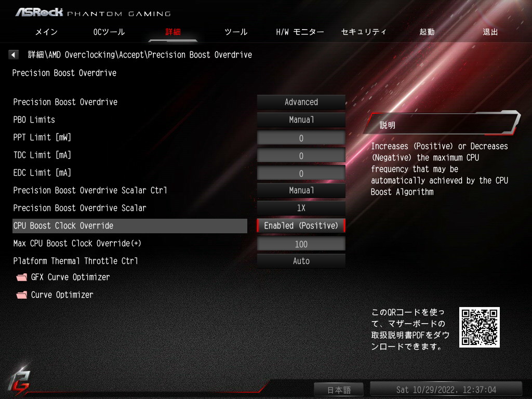Viewport: 532px width, 399px height.
Task: Edit Max CPU Boost Clock Override value 100
Action: click(301, 244)
